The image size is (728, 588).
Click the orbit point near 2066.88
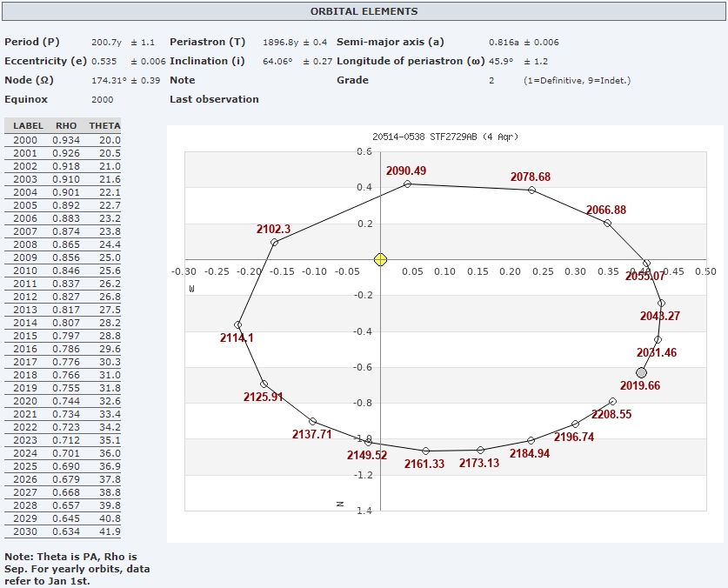pyautogui.click(x=607, y=224)
